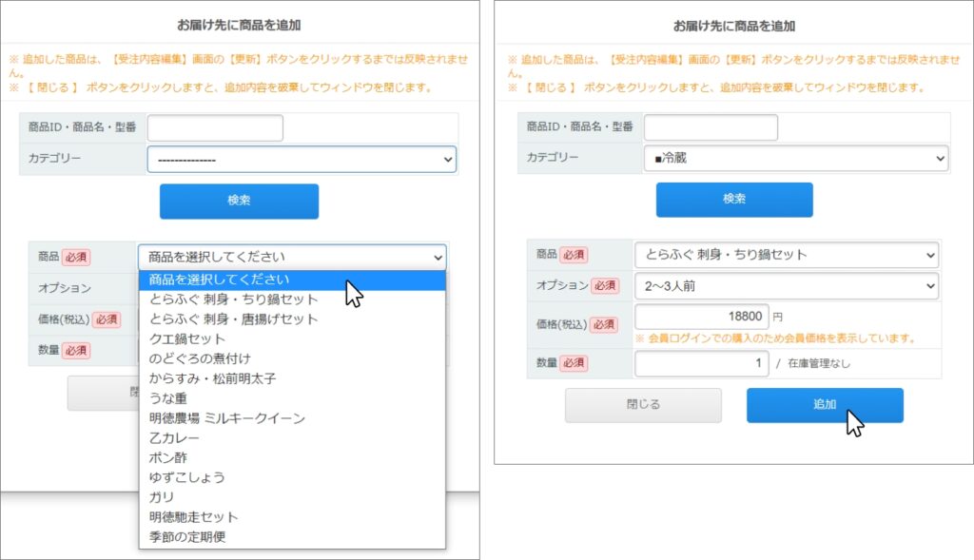Click 検索 button below the ■冷蔵 category
974x560 pixels.
coord(733,200)
